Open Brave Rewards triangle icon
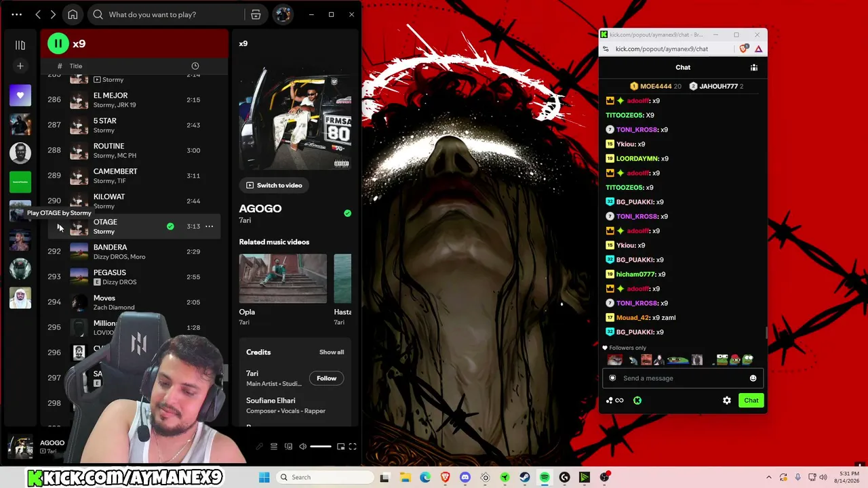 click(x=758, y=49)
